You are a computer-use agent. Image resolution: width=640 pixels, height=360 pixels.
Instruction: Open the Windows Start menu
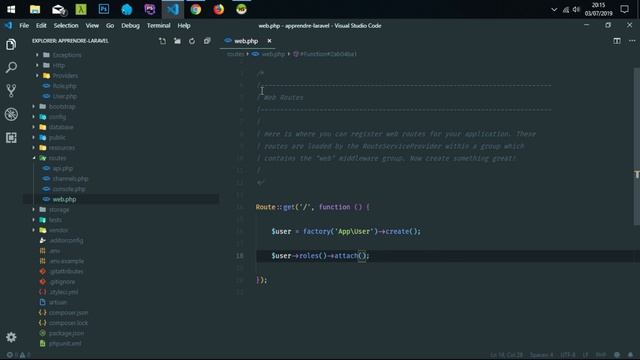11,9
